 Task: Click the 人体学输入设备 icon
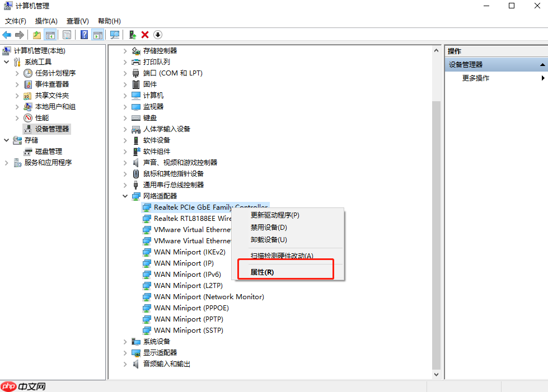[136, 130]
